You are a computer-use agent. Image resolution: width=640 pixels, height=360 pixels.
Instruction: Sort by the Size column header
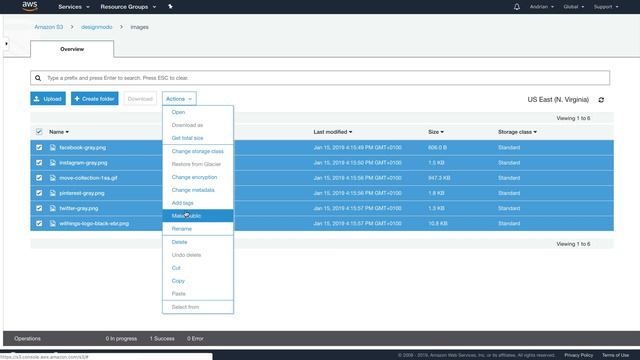436,132
